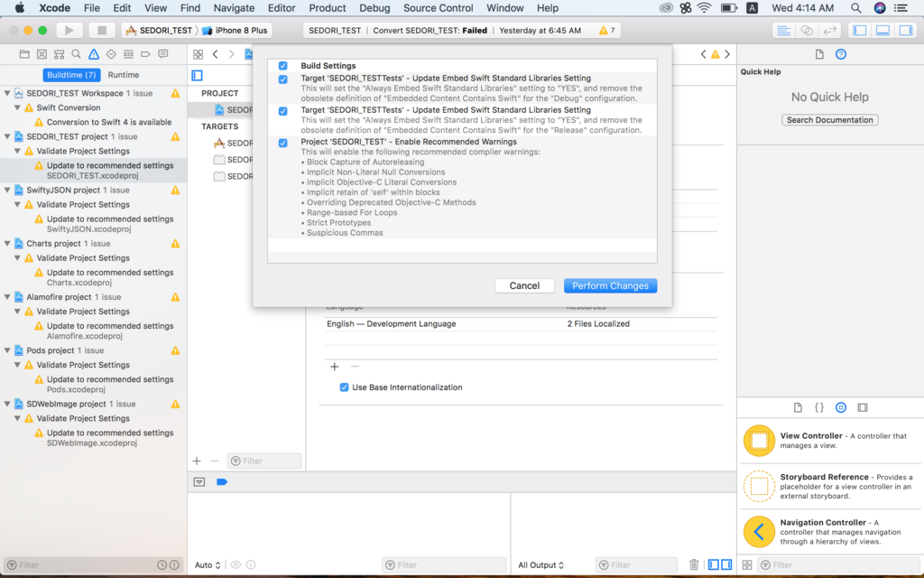Screen dimensions: 924x578
Task: Select the Standard editor button
Action: coord(784,30)
